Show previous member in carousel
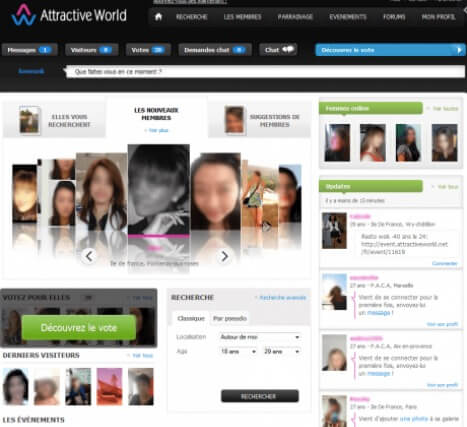467x427 pixels. [x=89, y=256]
